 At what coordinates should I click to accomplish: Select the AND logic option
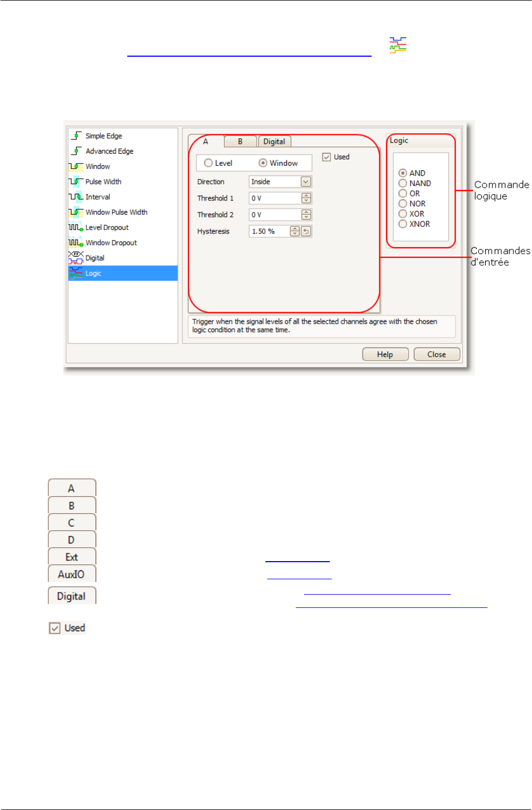click(403, 173)
